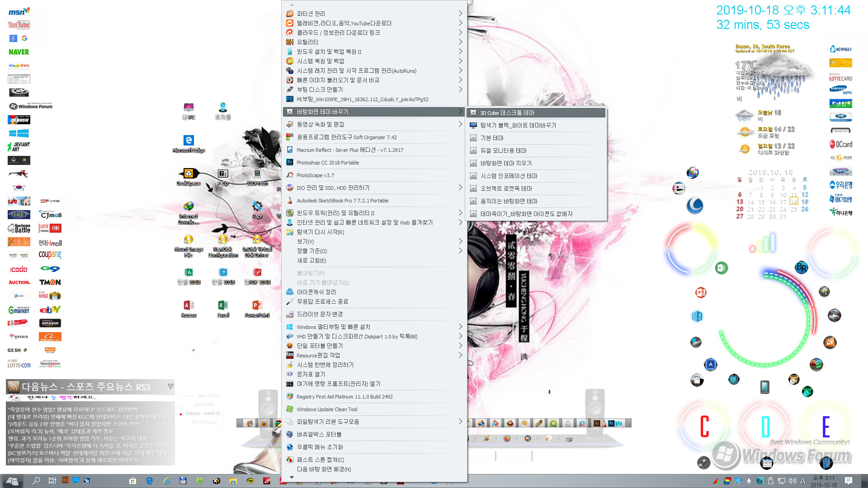Expand the 정렬 기준(O) submenu

374,251
